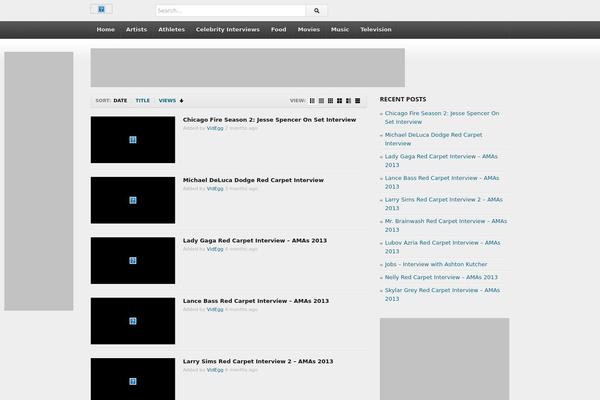Click the magnifier search button
The image size is (600, 400).
pyautogui.click(x=316, y=11)
